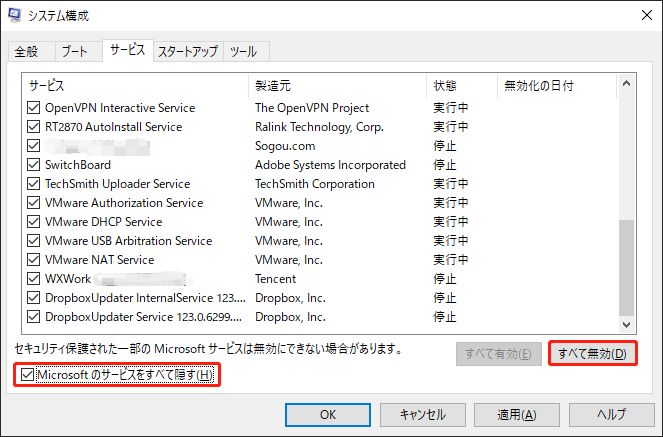The height and width of the screenshot is (437, 663).
Task: Uncheck VMware DHCP Service checkbox
Action: coord(33,222)
